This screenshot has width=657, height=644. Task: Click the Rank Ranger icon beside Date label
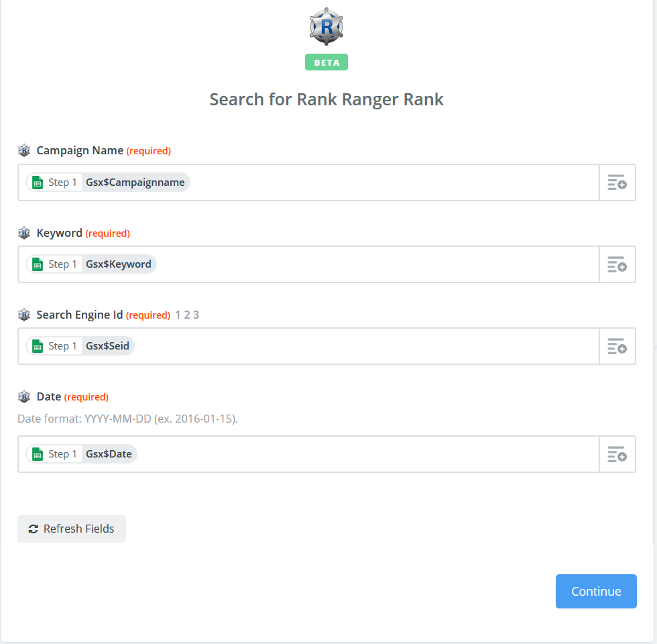(x=25, y=396)
